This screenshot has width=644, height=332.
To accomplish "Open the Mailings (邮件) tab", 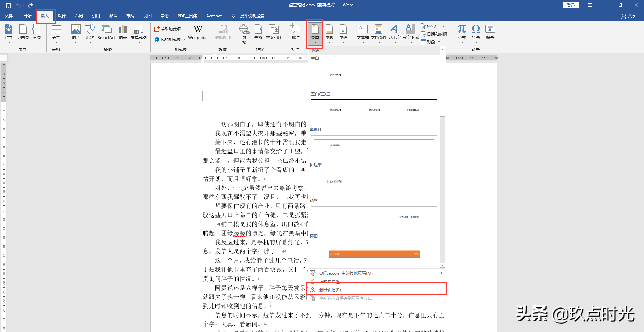I will [x=113, y=16].
